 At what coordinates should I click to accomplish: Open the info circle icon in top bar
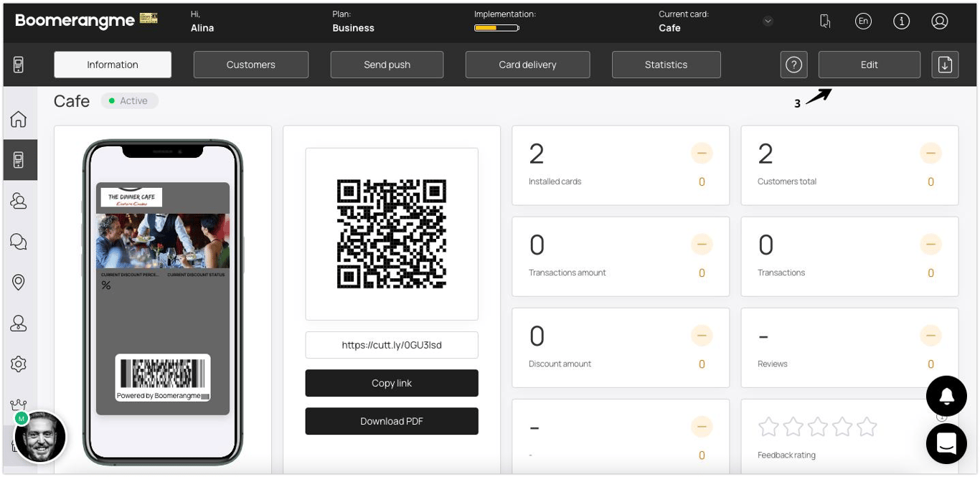pos(901,22)
